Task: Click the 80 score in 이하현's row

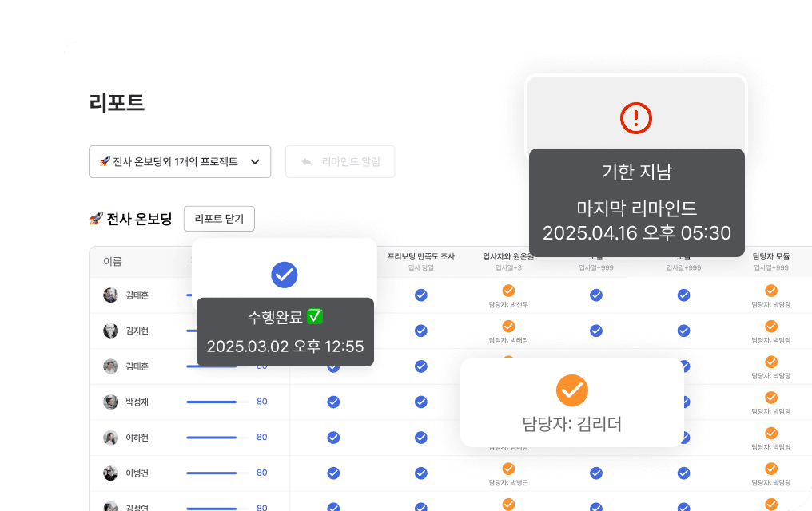Action: [x=262, y=437]
